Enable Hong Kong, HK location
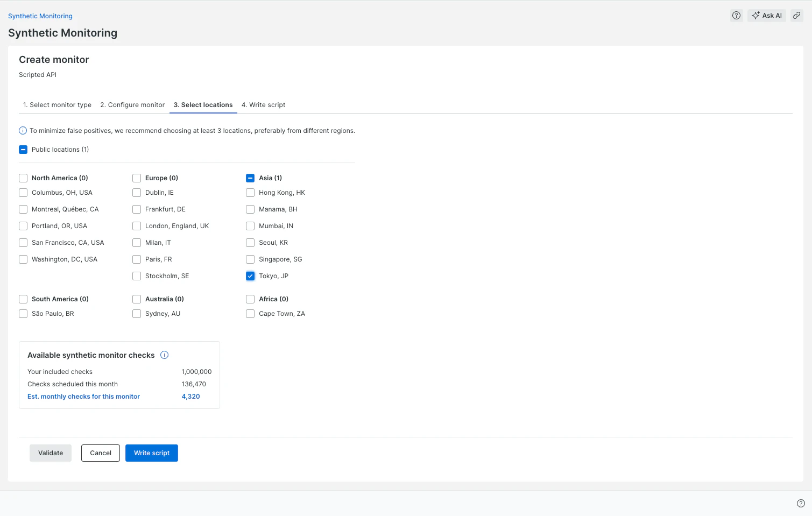The height and width of the screenshot is (516, 812). (250, 193)
